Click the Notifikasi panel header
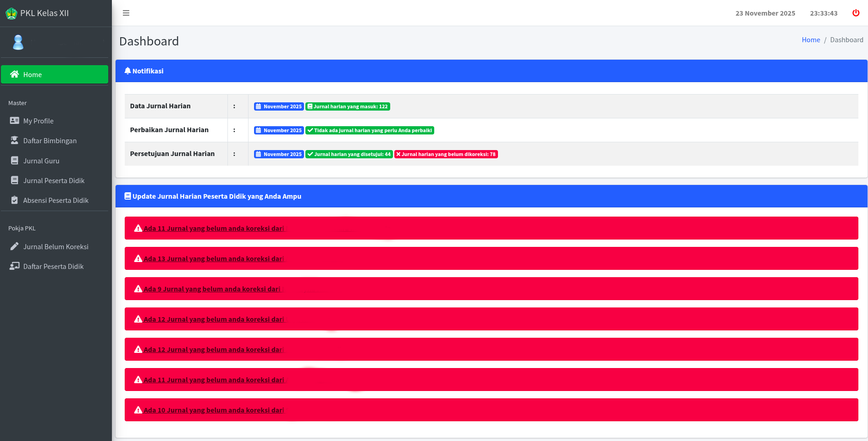868x441 pixels. coord(491,71)
